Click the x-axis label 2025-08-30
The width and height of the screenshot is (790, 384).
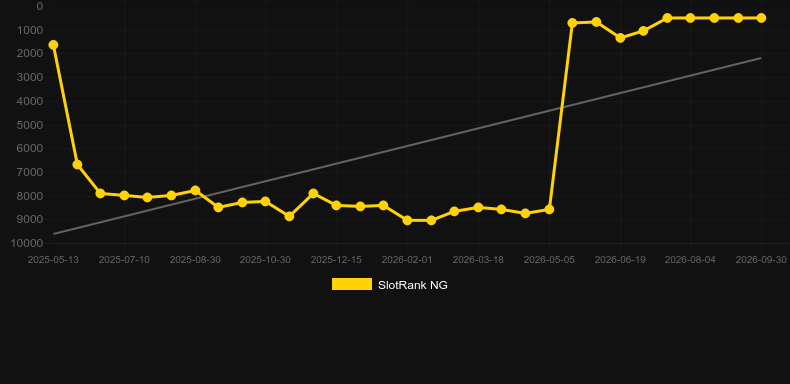click(195, 260)
